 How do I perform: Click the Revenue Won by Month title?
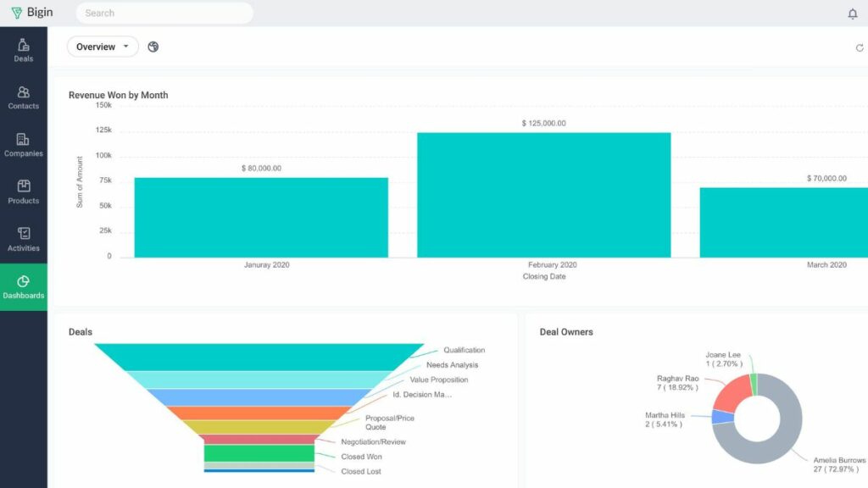pyautogui.click(x=118, y=95)
